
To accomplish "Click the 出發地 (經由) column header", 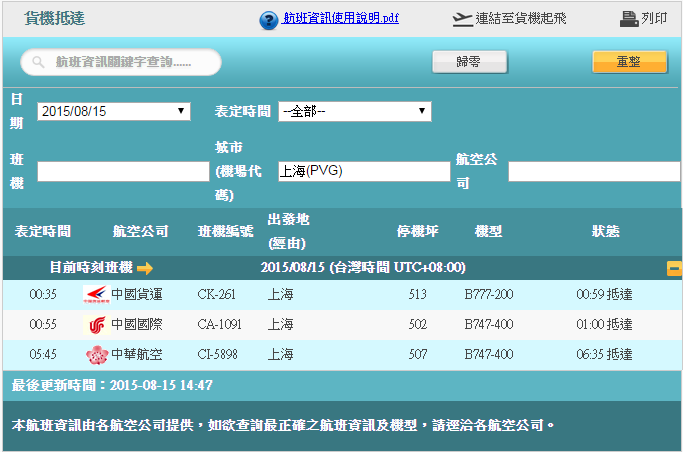I will [x=288, y=231].
